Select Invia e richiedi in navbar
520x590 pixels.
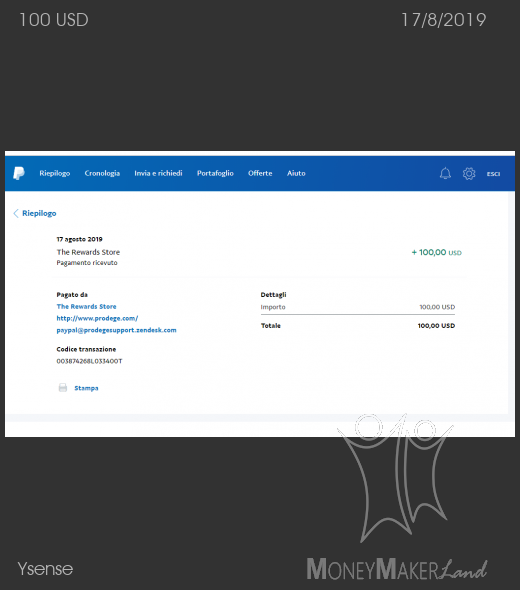coord(158,173)
